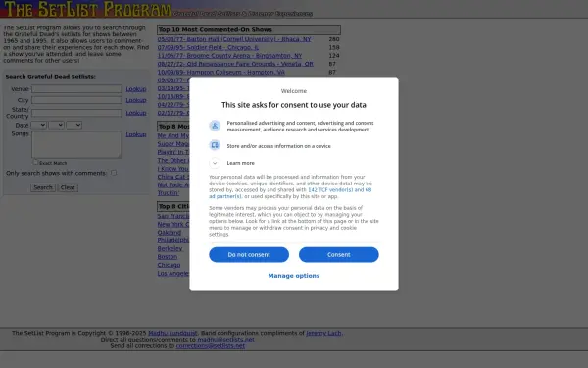This screenshot has width=588, height=368.
Task: Toggle the Exact Match checkbox
Action: click(x=35, y=162)
